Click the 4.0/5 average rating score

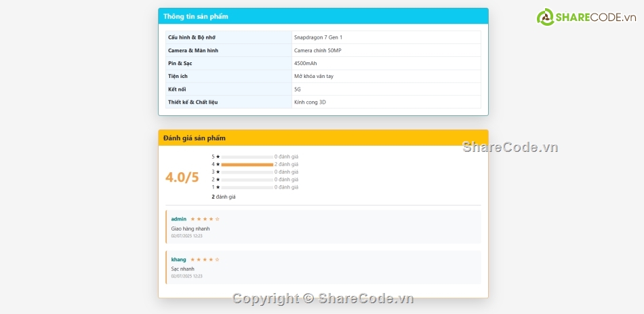(182, 177)
